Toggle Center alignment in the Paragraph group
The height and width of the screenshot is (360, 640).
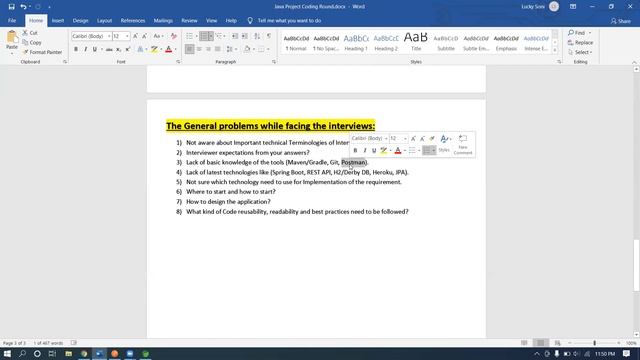199,49
